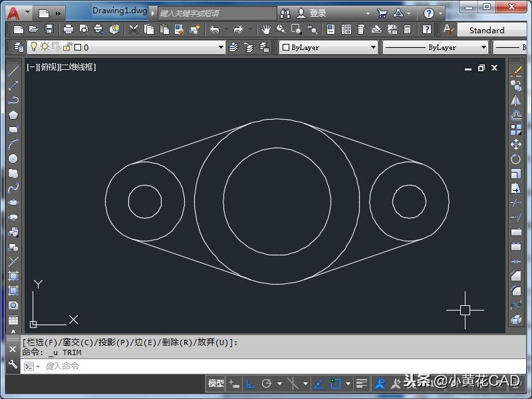Image resolution: width=532 pixels, height=399 pixels.
Task: Click the Match Properties icon
Action: pos(180,29)
